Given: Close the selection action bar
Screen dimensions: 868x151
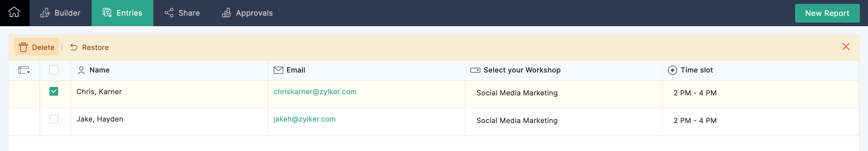Looking at the screenshot, I should click(x=845, y=46).
